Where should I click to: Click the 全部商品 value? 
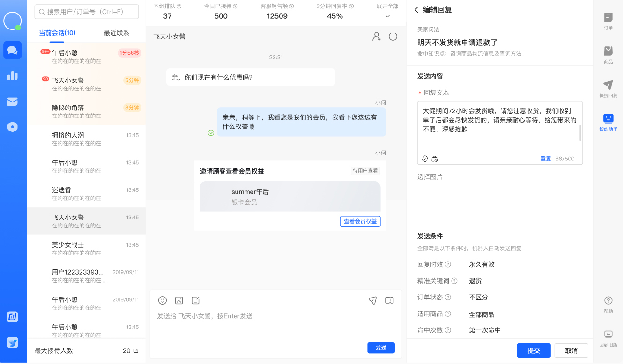coord(482,314)
